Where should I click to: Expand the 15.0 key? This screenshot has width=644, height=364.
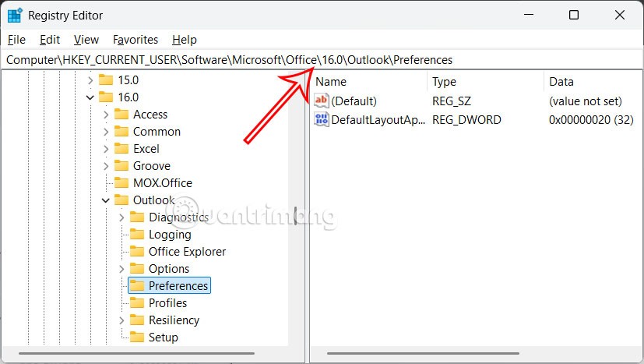pyautogui.click(x=90, y=80)
